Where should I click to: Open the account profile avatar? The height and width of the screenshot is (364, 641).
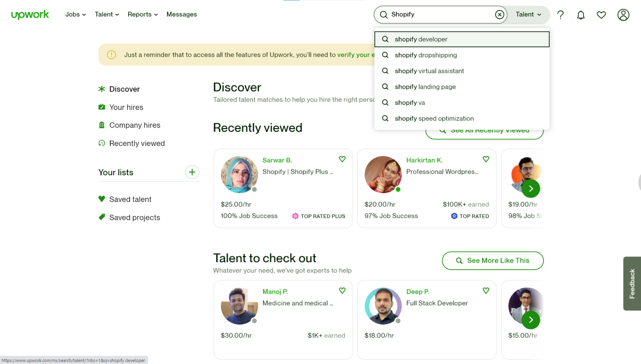[x=623, y=14]
